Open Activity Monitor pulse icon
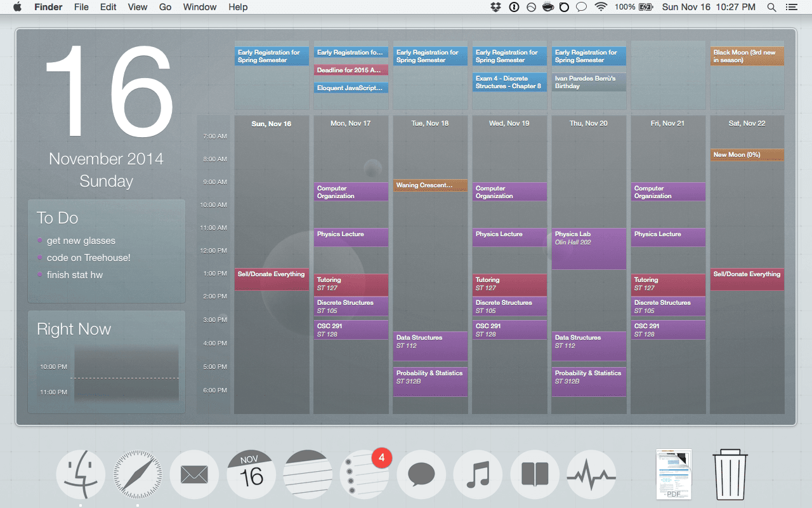 coord(591,475)
